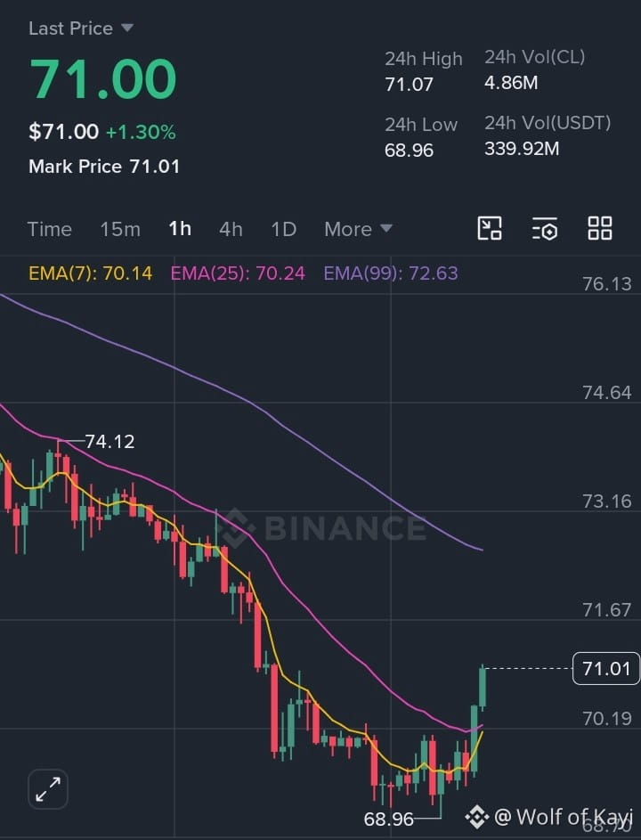Image resolution: width=641 pixels, height=840 pixels.
Task: Click the 24h Low value 68.96
Action: click(x=409, y=151)
